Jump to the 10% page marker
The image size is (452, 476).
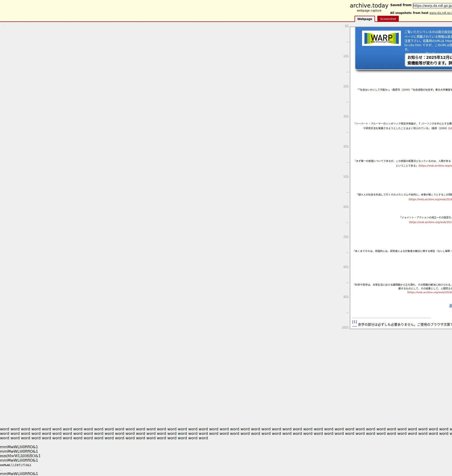click(346, 56)
